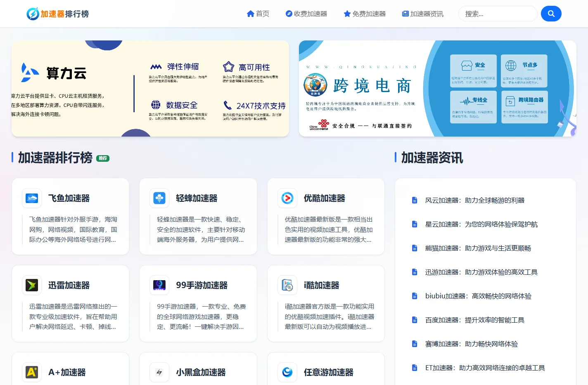This screenshot has width=588, height=385.
Task: Click the 迅雷加速器 app icon
Action: tap(32, 285)
